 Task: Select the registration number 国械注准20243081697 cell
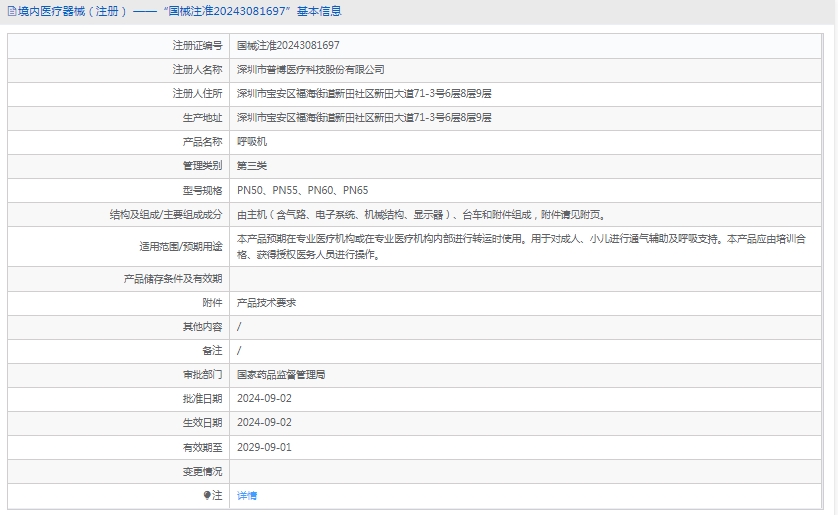288,46
